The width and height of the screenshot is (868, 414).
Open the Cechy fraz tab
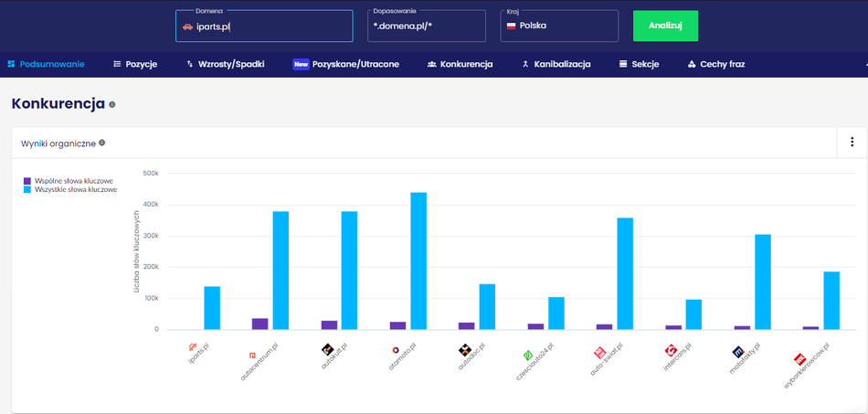718,65
